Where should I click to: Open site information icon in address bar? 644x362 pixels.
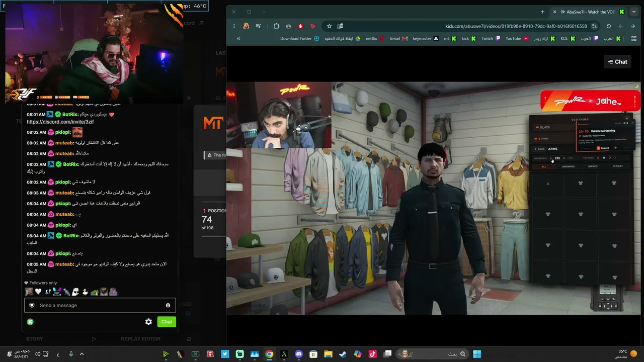pyautogui.click(x=594, y=26)
